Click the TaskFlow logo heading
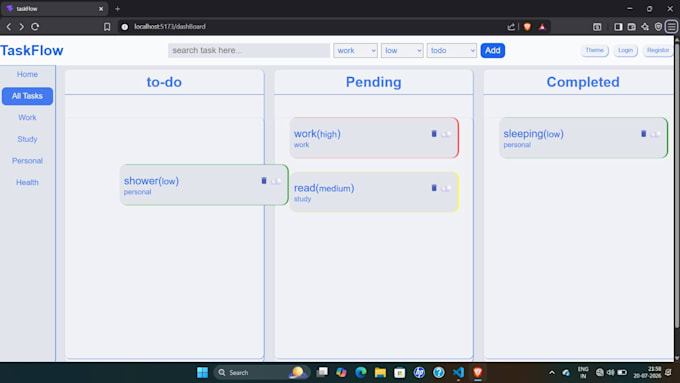The width and height of the screenshot is (680, 383). [x=32, y=50]
